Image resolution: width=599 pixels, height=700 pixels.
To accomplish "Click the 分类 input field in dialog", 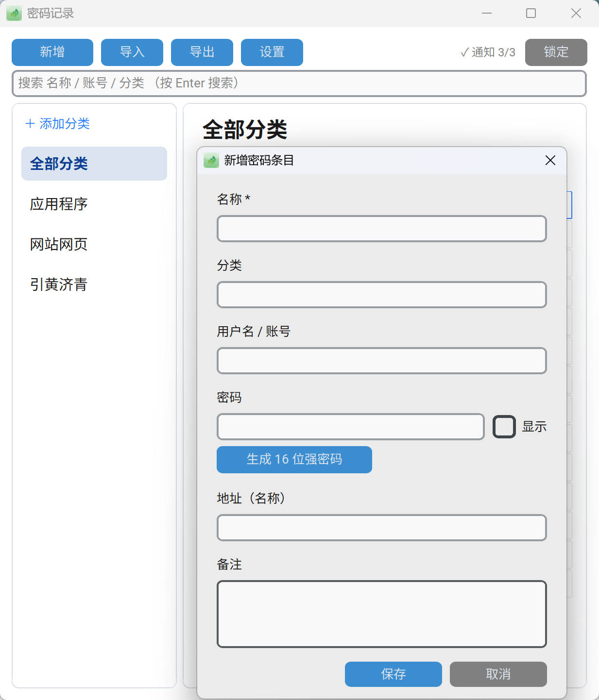I will pos(382,295).
